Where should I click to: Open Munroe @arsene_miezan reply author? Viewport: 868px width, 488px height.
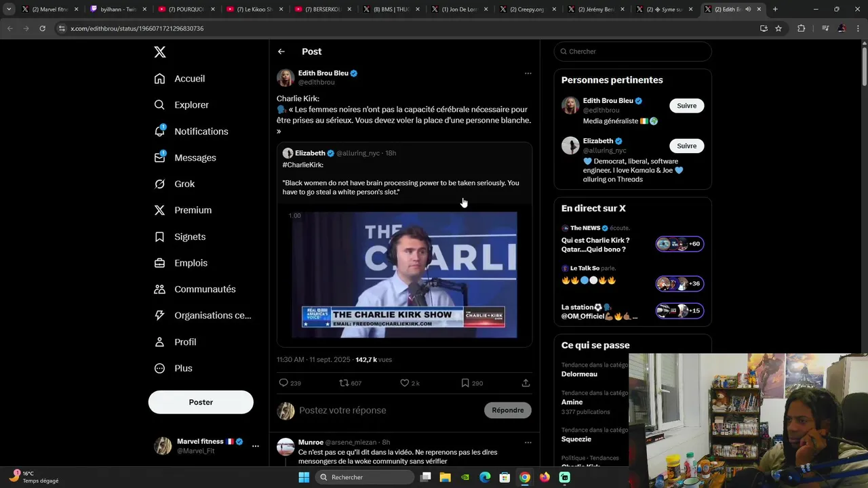[x=311, y=443]
